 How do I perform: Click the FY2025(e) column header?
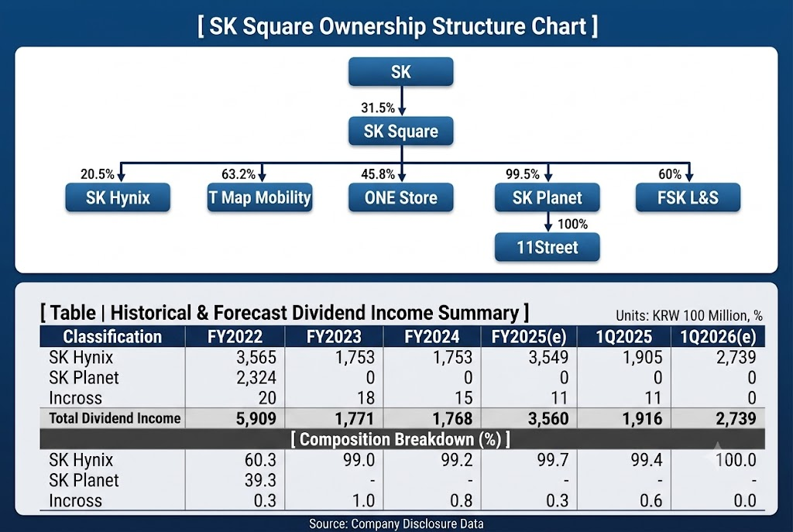(529, 337)
